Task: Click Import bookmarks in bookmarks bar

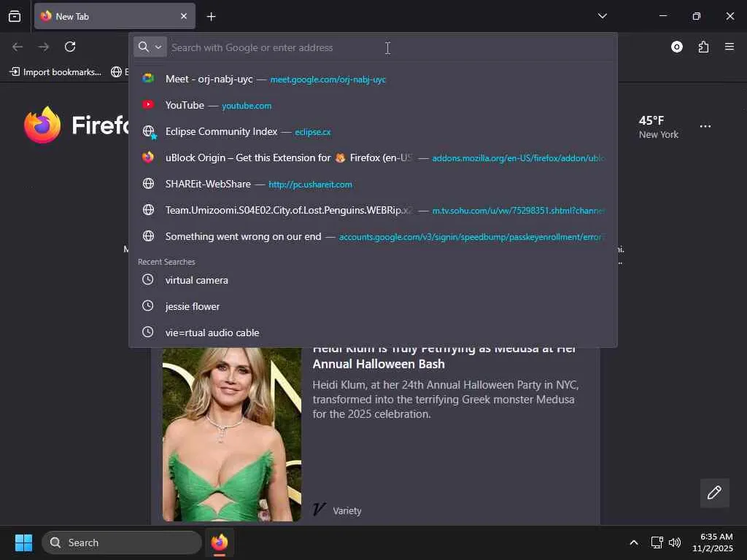Action: [55, 72]
